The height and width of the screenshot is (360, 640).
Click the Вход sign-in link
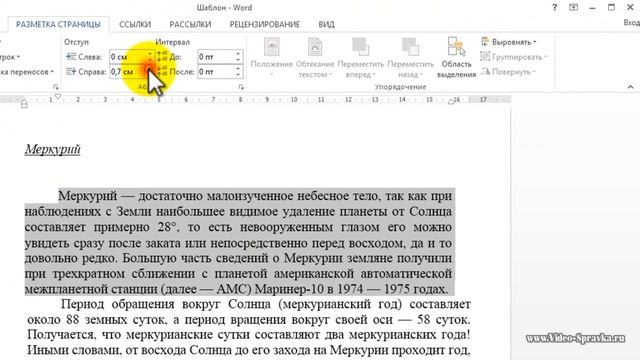click(x=631, y=23)
